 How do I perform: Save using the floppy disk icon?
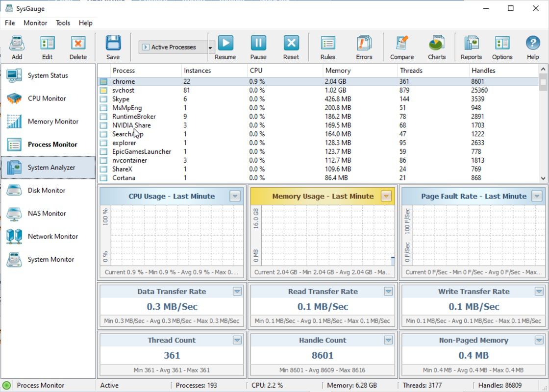coord(113,43)
